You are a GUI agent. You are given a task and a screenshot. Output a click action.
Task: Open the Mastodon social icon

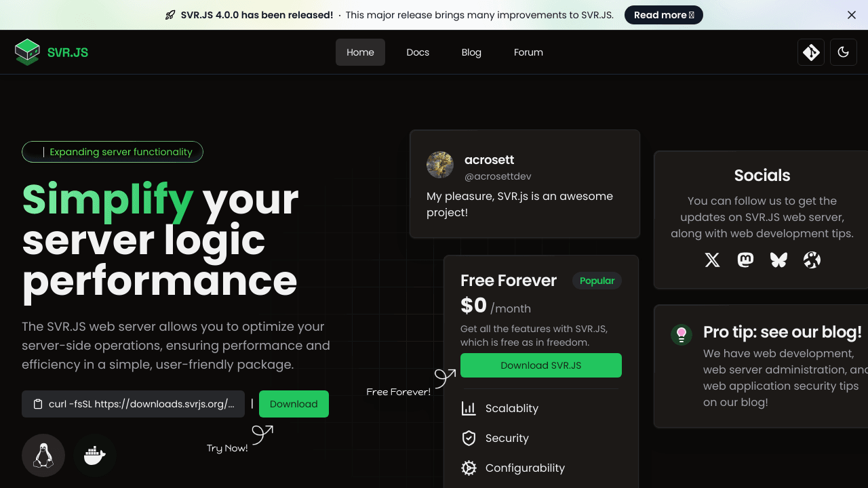coord(745,260)
